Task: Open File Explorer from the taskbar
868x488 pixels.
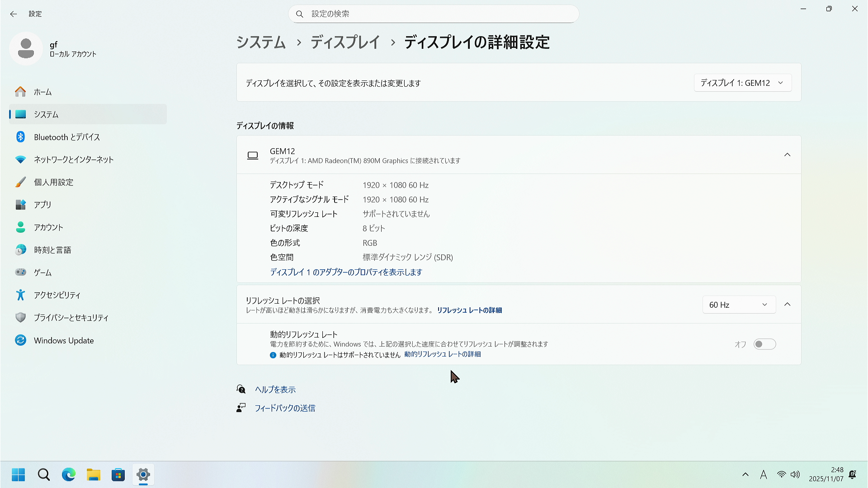Action: point(94,474)
